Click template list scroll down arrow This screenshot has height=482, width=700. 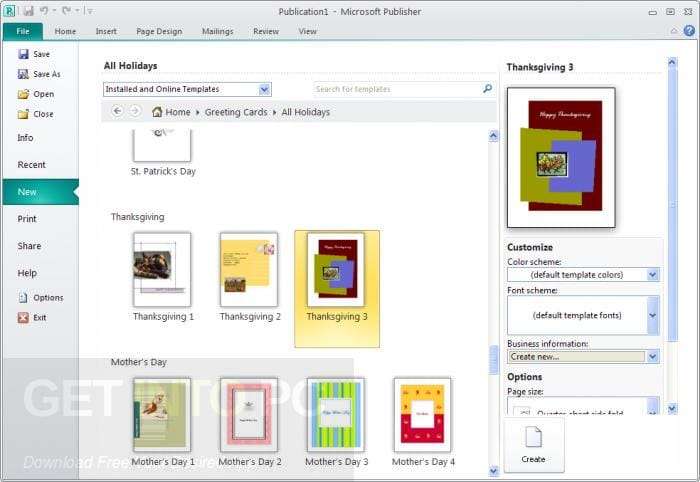point(493,470)
